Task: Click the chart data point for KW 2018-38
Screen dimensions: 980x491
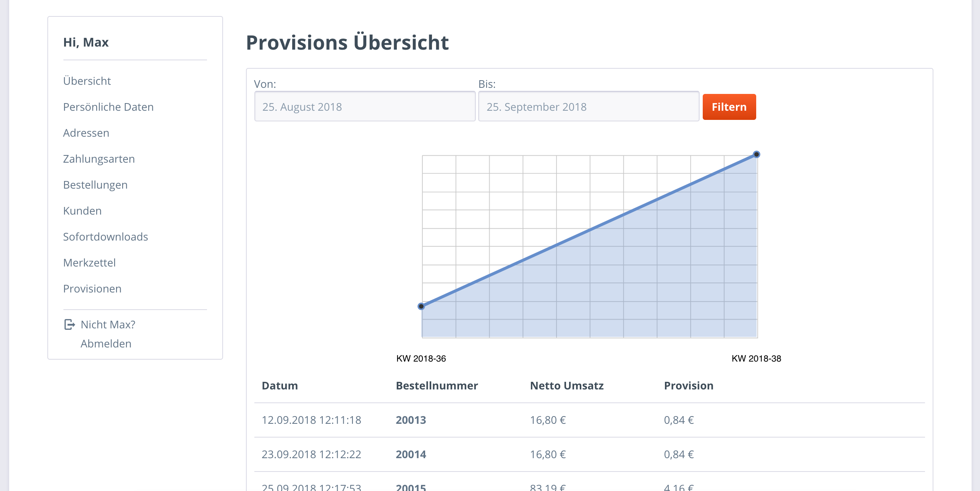Action: click(757, 154)
